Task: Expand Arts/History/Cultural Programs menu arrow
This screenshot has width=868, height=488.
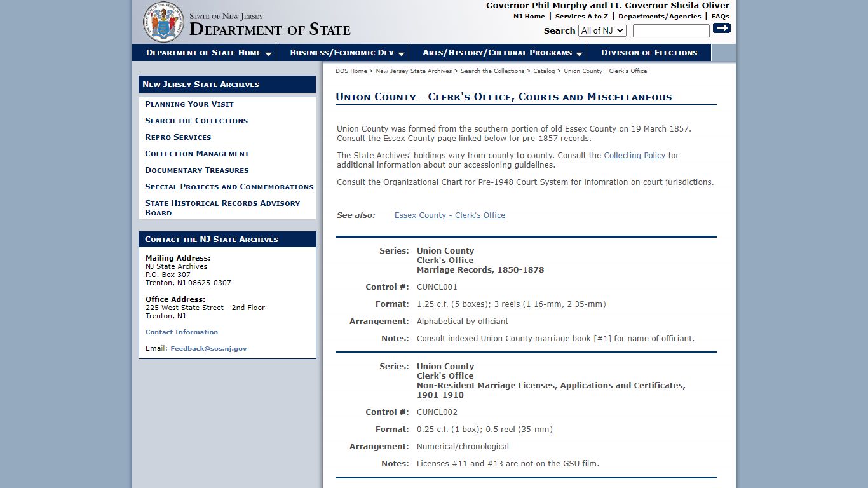Action: point(579,54)
